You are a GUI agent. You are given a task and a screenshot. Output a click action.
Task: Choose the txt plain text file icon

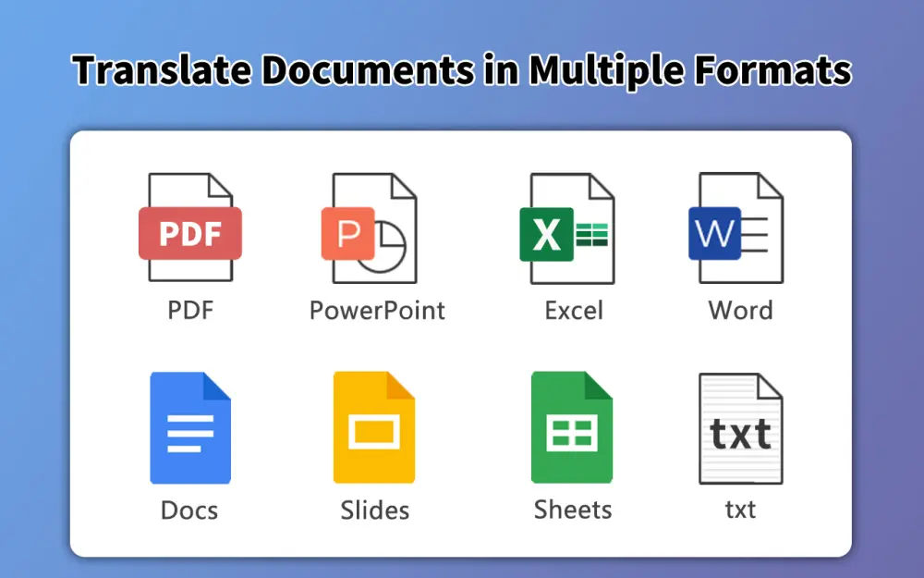(741, 429)
